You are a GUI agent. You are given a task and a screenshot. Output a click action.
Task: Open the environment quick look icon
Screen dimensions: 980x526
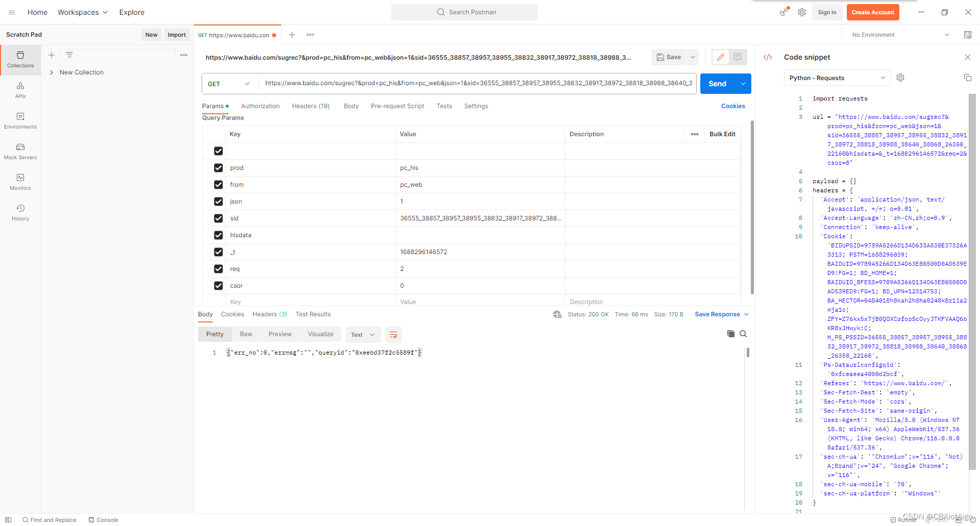tap(968, 35)
